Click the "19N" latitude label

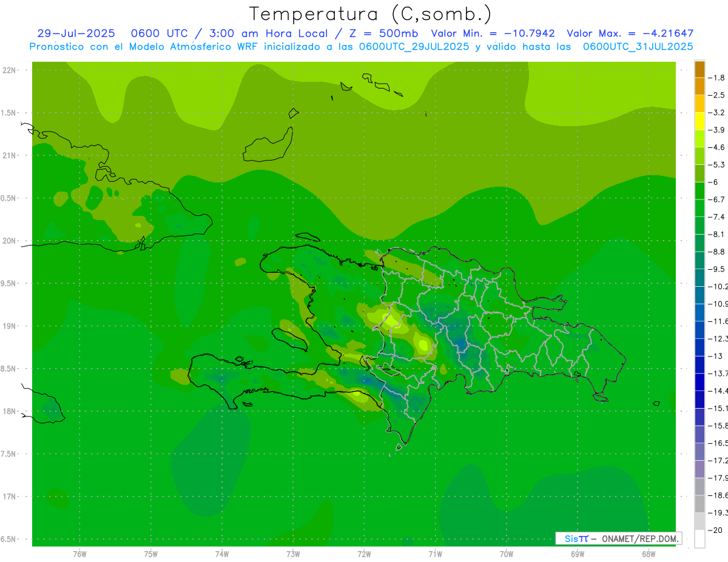pos(10,326)
